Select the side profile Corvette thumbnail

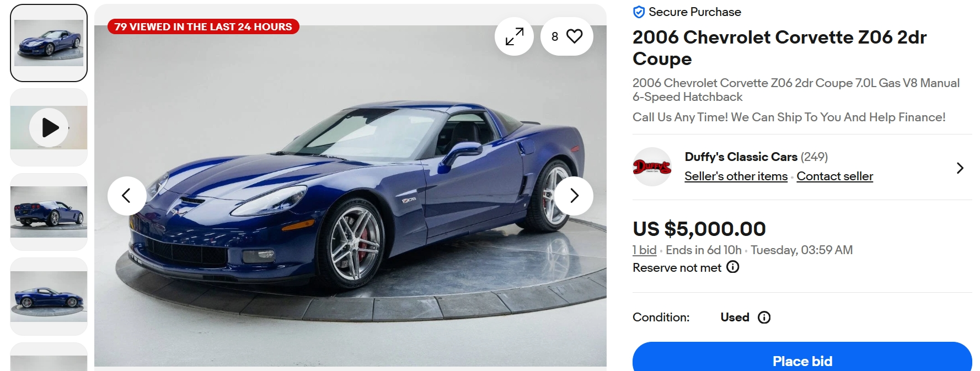click(49, 297)
